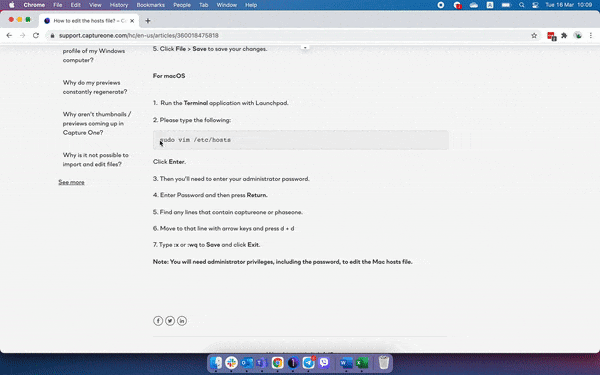
Task: Open Microsoft Word from the Dock
Action: [x=346, y=362]
